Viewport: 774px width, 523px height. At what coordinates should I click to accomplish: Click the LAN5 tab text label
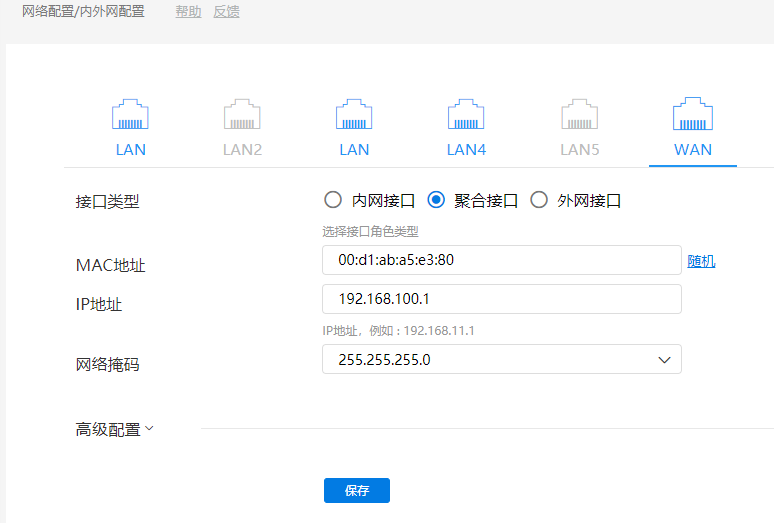[579, 150]
